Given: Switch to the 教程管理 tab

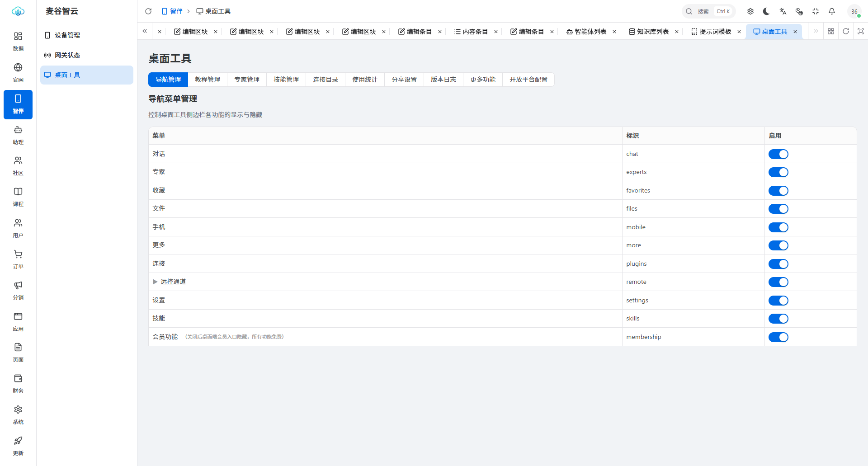Looking at the screenshot, I should pyautogui.click(x=208, y=80).
